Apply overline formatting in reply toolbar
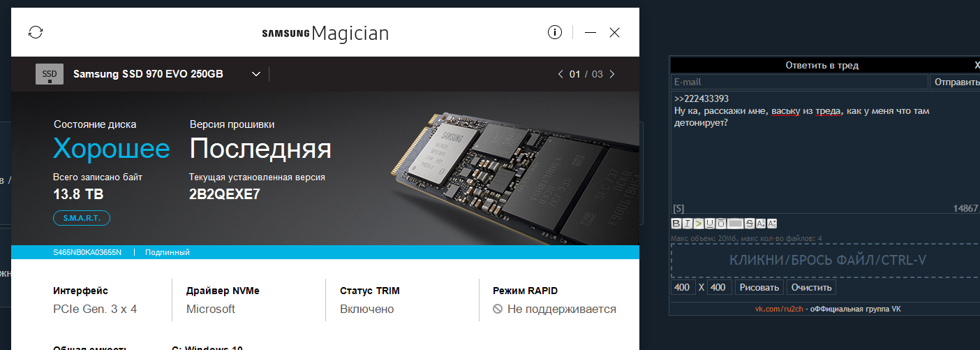 click(x=721, y=224)
